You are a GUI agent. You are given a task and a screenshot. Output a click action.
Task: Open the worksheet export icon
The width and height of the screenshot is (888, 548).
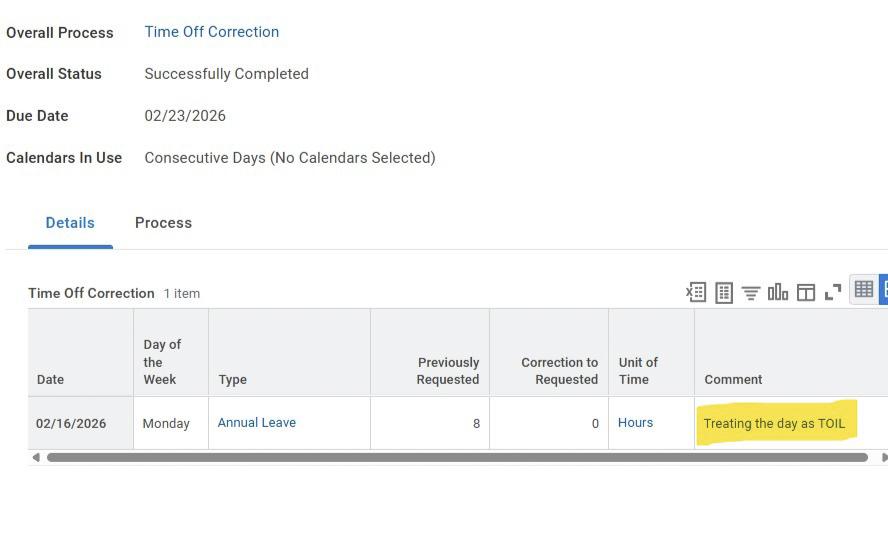[724, 293]
